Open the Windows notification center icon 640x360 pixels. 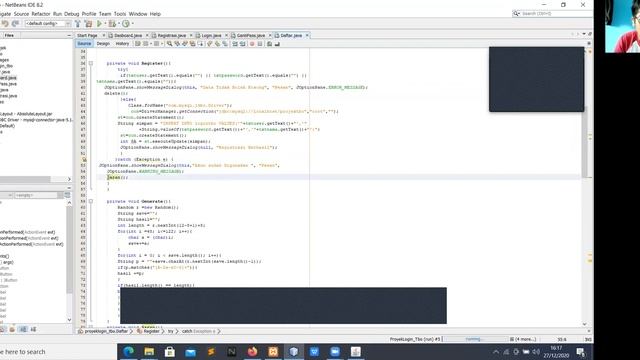coord(580,351)
